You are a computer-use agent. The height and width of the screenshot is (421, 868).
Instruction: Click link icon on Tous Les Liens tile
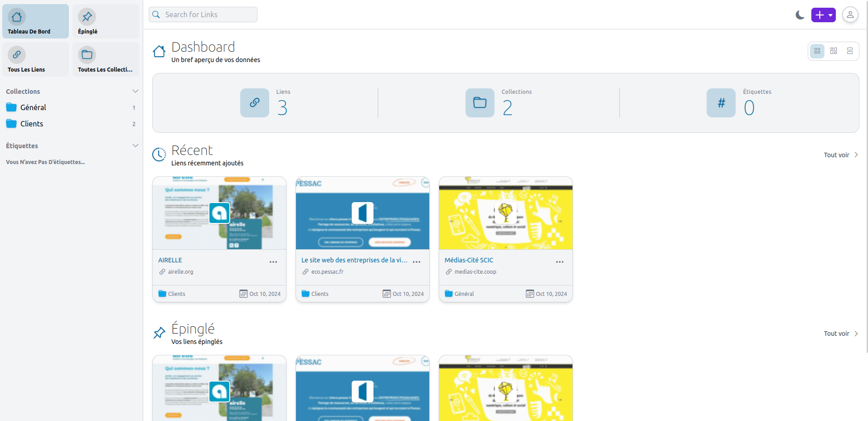click(17, 55)
